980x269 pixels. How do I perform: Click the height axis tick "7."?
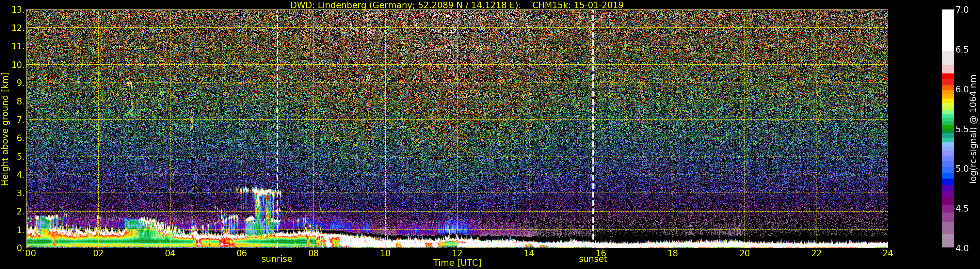pos(20,120)
